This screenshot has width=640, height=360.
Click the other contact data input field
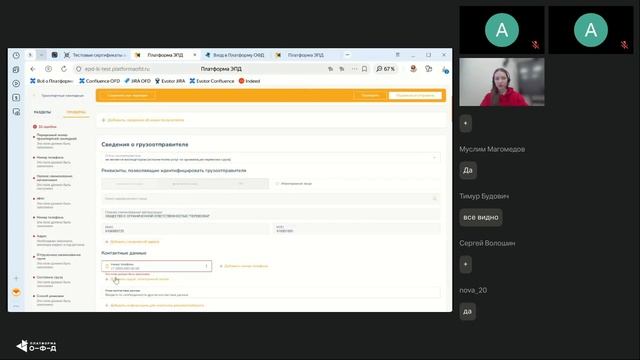point(271,292)
